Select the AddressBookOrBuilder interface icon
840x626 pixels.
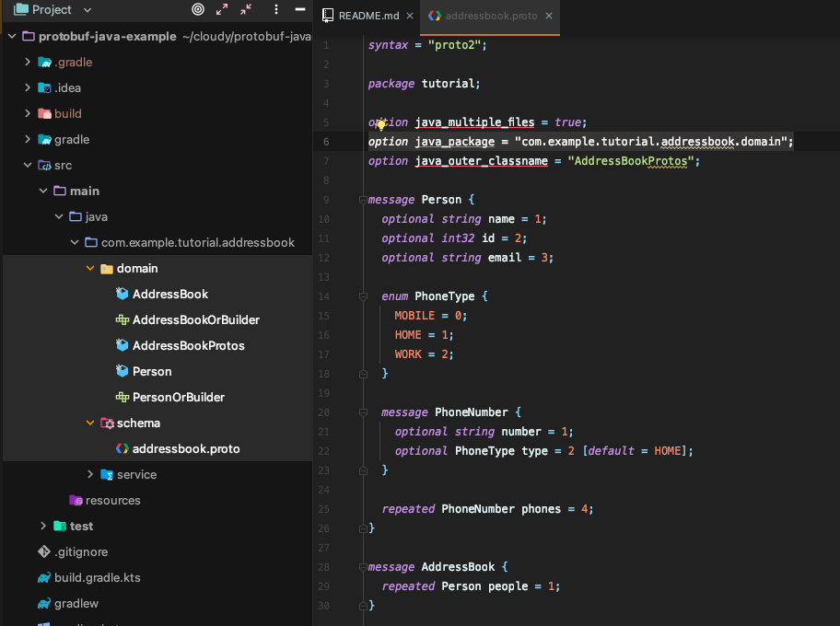(x=122, y=319)
